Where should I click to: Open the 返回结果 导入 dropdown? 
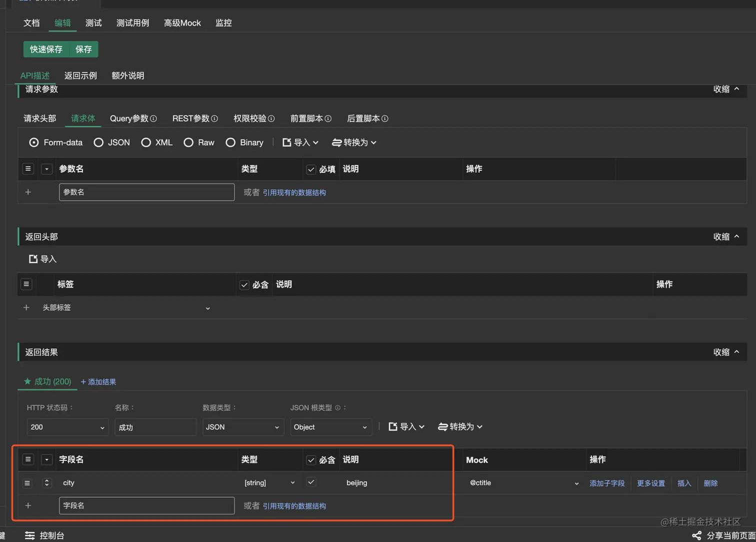click(406, 427)
